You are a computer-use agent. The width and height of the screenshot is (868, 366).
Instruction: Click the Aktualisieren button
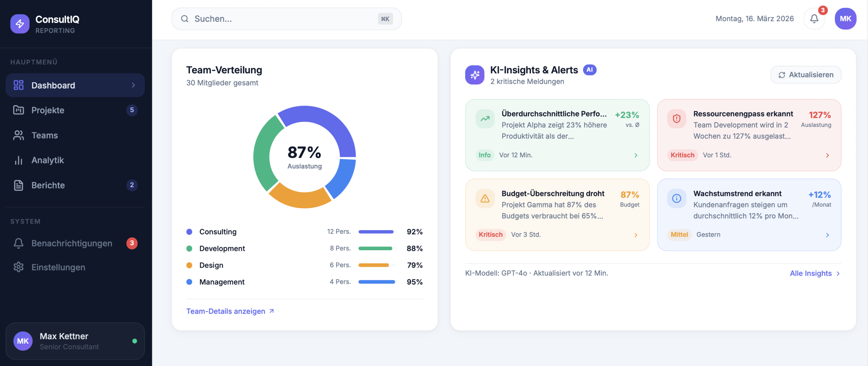pos(806,75)
